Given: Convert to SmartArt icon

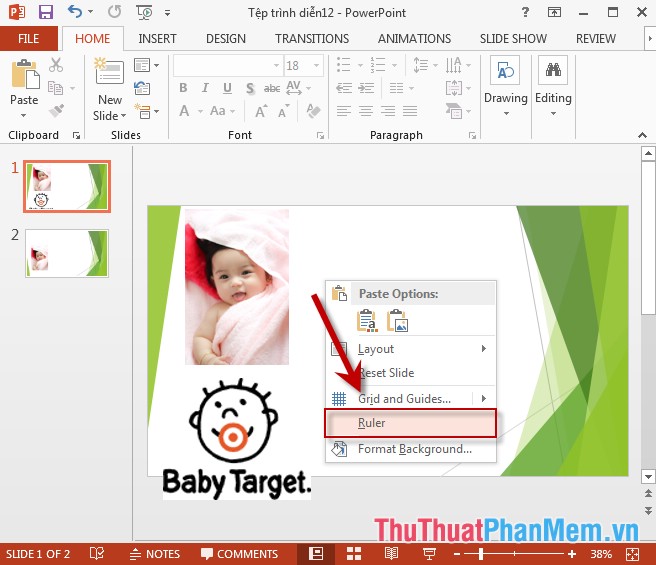Looking at the screenshot, I should pos(458,111).
